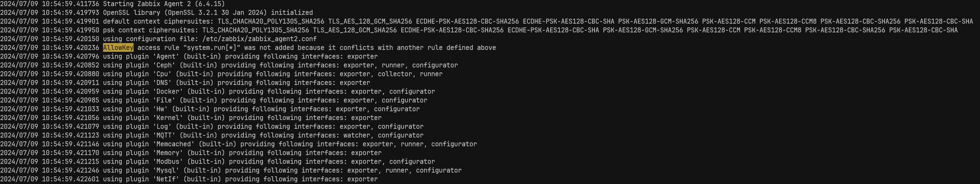Click the 'Modbus' plugin name
Screen dimensions: 980x184
click(x=168, y=162)
